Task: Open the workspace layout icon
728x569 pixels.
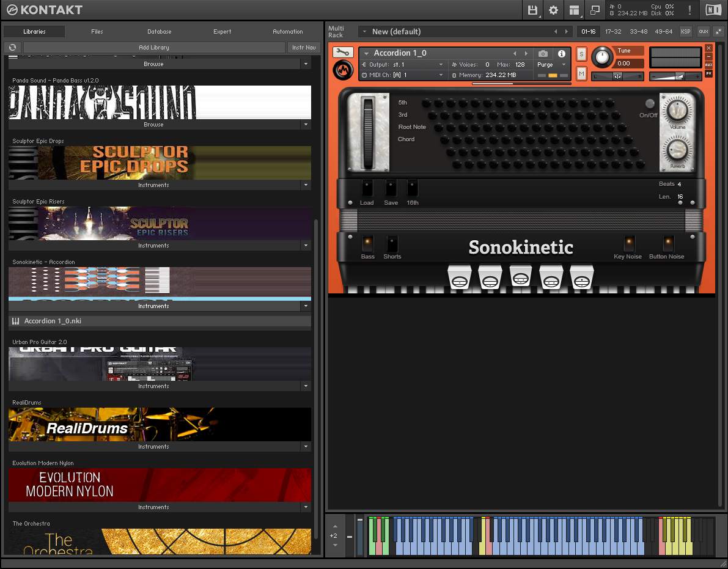Action: 575,10
